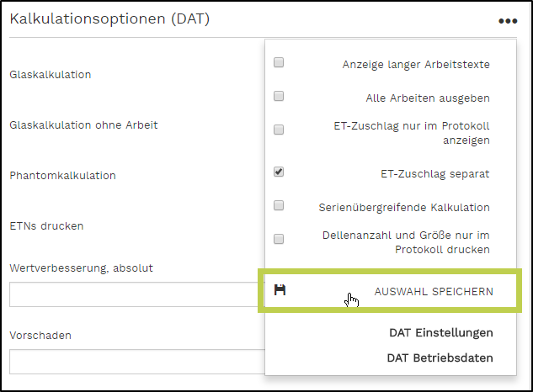
Task: Click the Glaskalkulation ohne Arbeit label
Action: pos(83,125)
